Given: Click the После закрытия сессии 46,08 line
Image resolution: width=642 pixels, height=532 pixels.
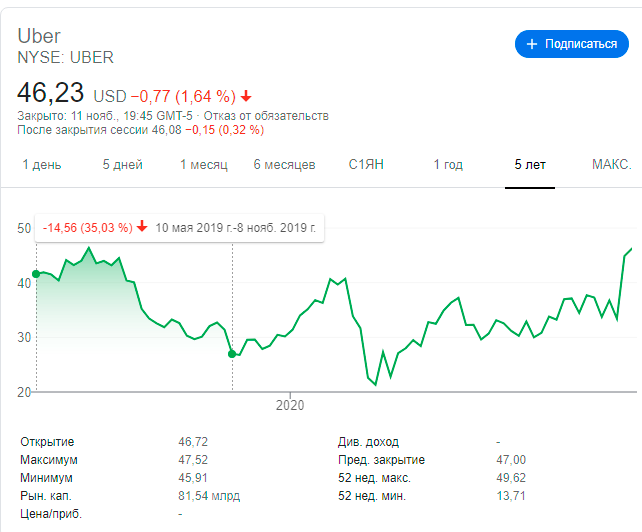Looking at the screenshot, I should pos(140,130).
